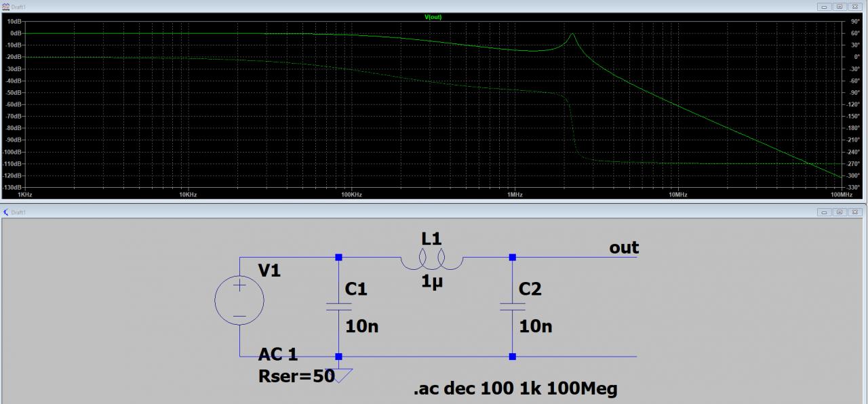Click the '-120dB' magnitude axis label
The image size is (868, 404).
pos(13,176)
